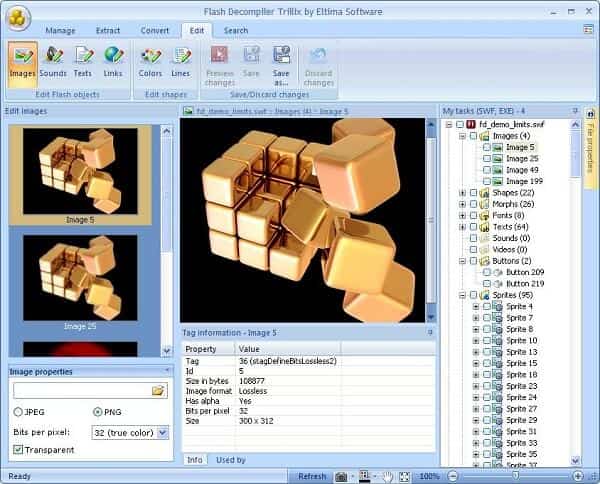Open the Texts edit tool
Viewport: 600px width, 484px height.
83,62
